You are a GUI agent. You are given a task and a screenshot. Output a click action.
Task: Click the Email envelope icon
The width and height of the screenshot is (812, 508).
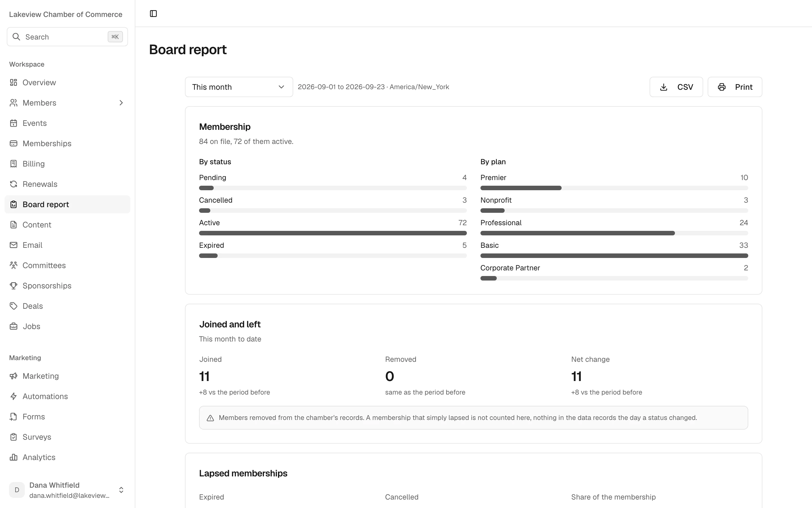tap(14, 245)
